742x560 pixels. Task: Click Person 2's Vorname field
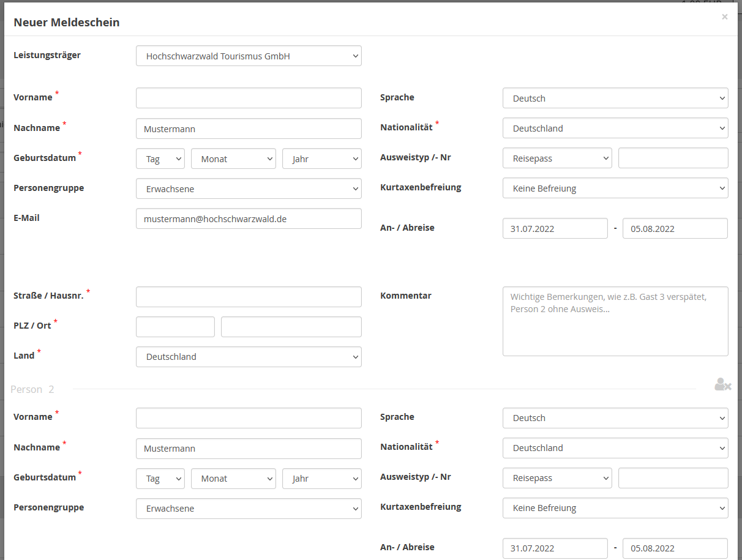249,418
